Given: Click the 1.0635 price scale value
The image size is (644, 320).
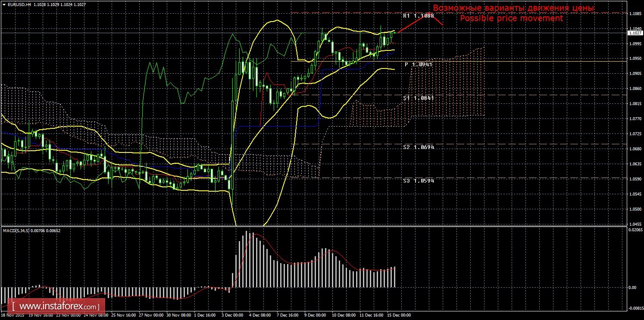Looking at the screenshot, I should click(x=635, y=164).
